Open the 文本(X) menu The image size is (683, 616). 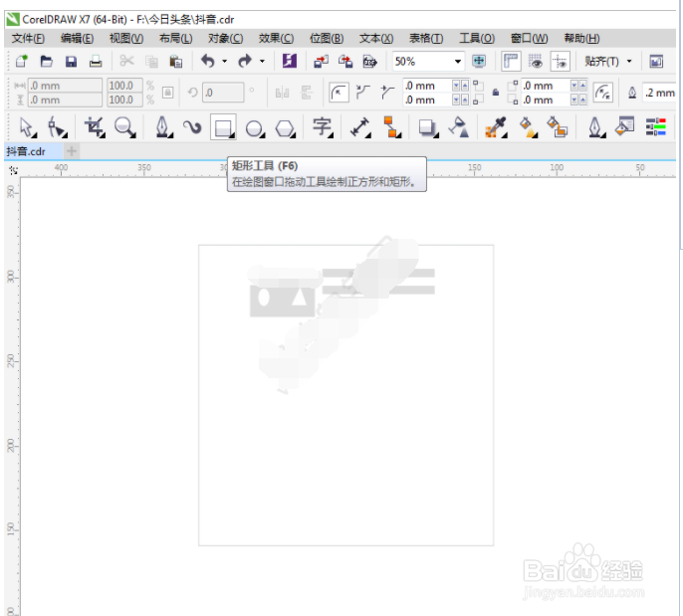coord(376,39)
